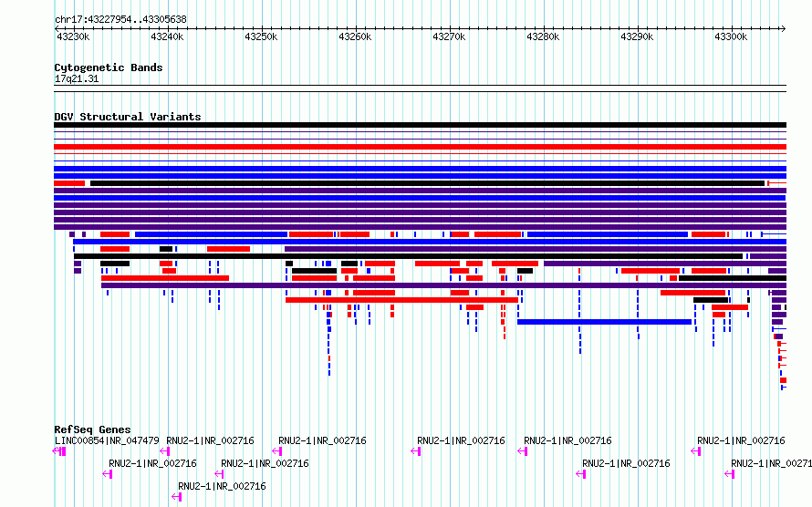The width and height of the screenshot is (812, 507).
Task: Select the RNU2-1 gene glyph on the third RefSeq row
Action: click(177, 497)
